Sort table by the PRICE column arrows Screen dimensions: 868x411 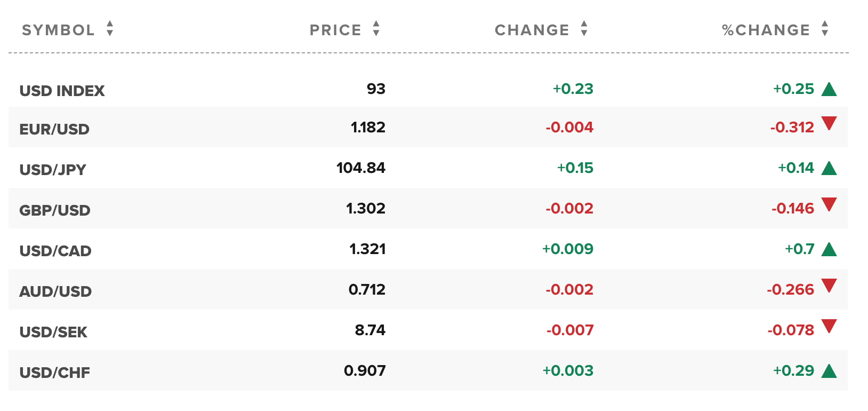pos(376,28)
